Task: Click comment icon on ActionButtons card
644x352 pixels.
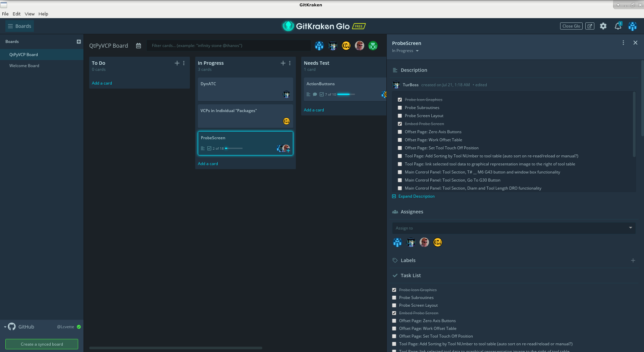Action: (x=315, y=95)
